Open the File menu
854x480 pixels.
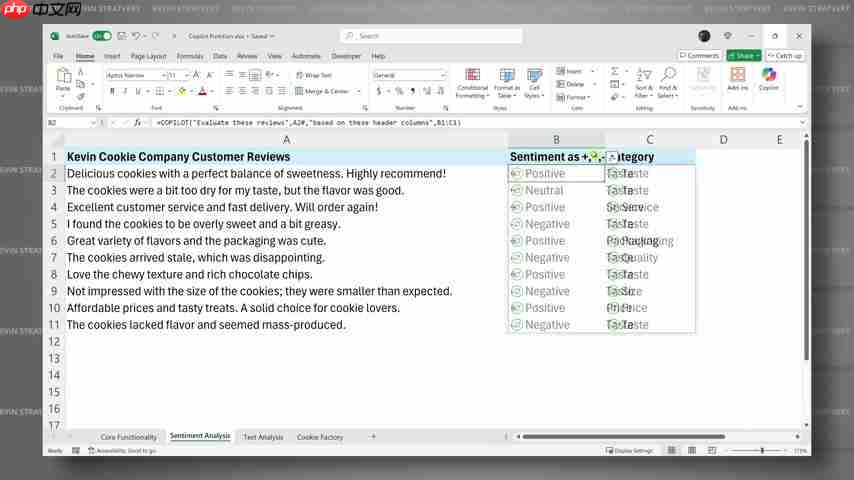pyautogui.click(x=58, y=56)
